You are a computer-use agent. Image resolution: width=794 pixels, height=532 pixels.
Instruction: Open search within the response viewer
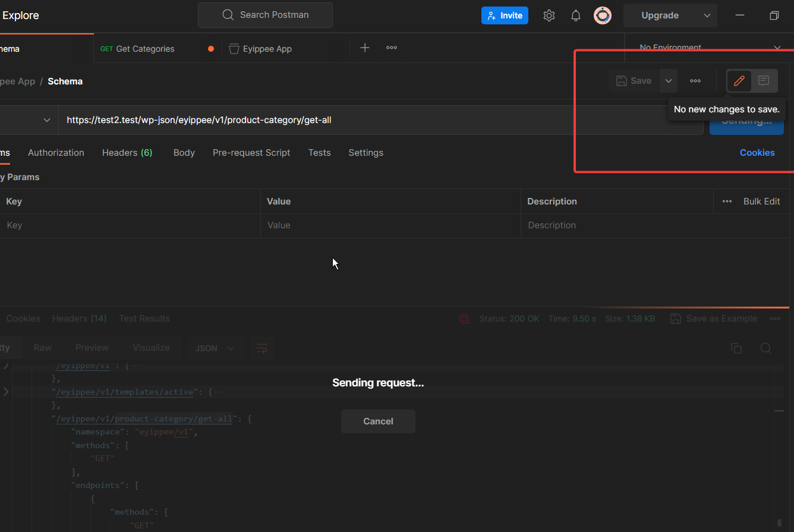[765, 348]
